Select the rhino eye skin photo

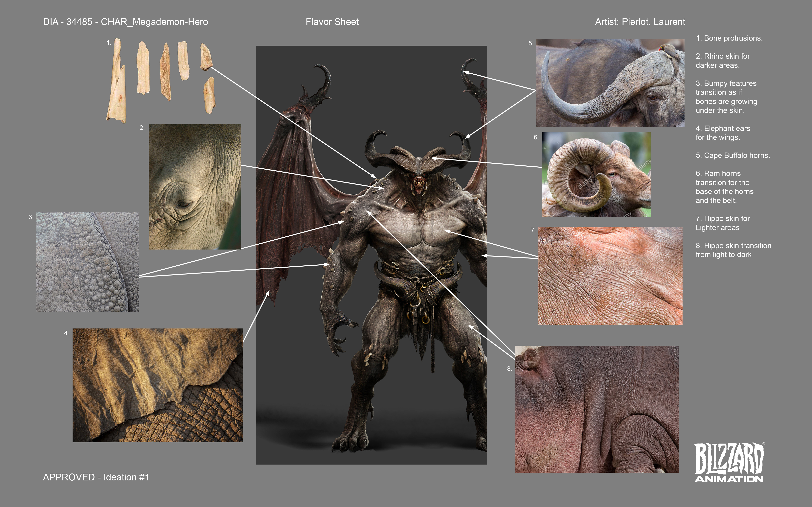pyautogui.click(x=194, y=186)
